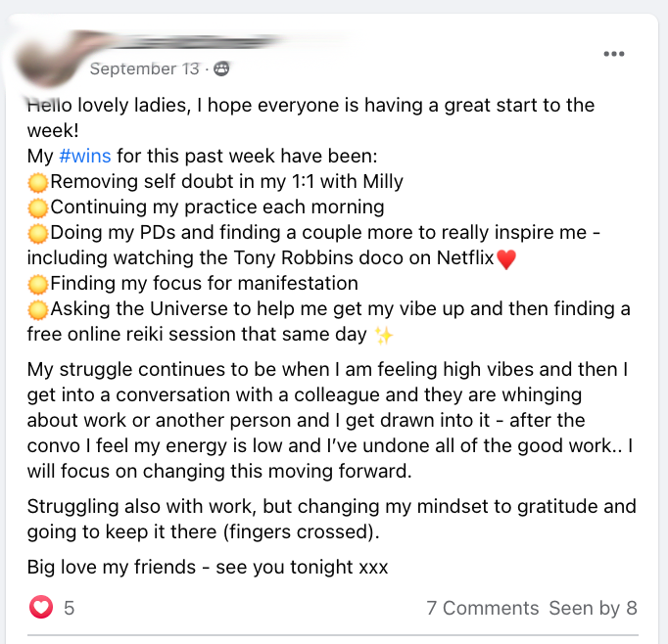Screen dimensions: 668x644
Task: Click the red heart emoji after Netflix
Action: 506,259
